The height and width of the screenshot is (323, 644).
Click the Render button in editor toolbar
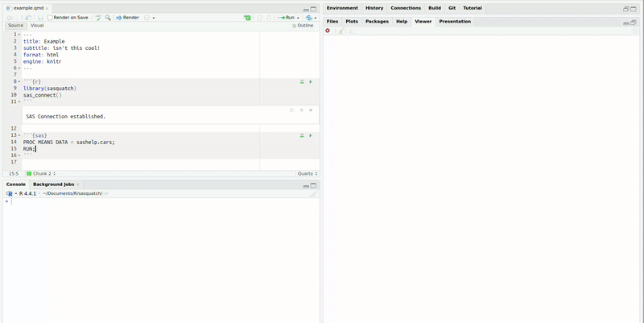point(127,17)
